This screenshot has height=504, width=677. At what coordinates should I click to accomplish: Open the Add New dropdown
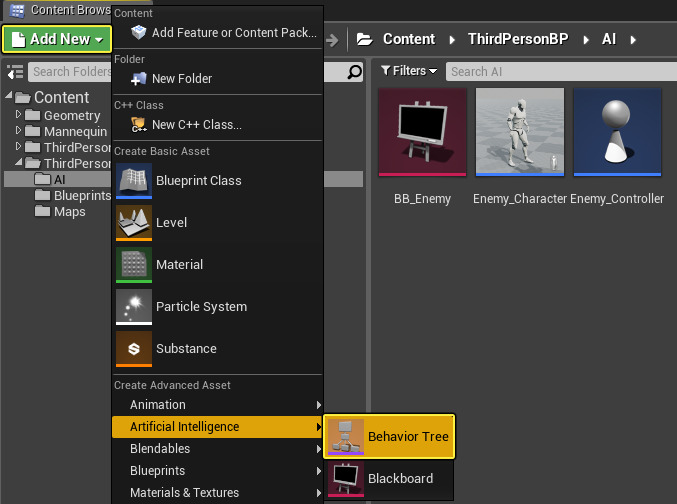click(57, 39)
